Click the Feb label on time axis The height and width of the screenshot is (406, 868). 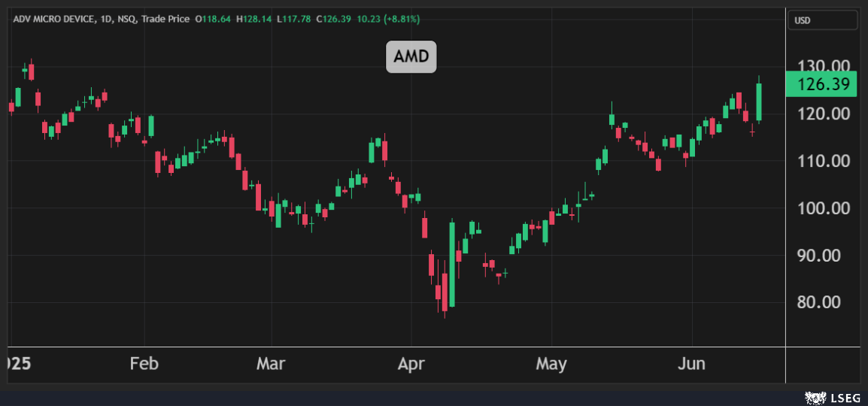tap(144, 364)
